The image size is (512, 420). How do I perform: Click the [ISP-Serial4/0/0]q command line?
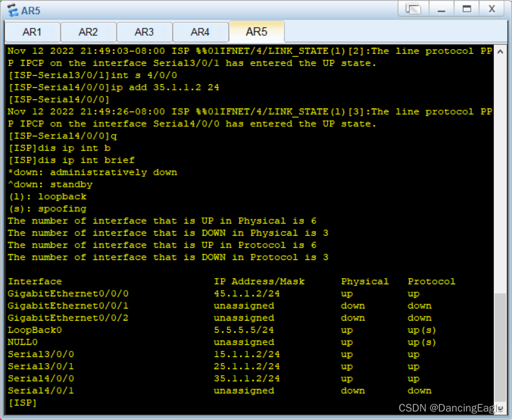(62, 136)
